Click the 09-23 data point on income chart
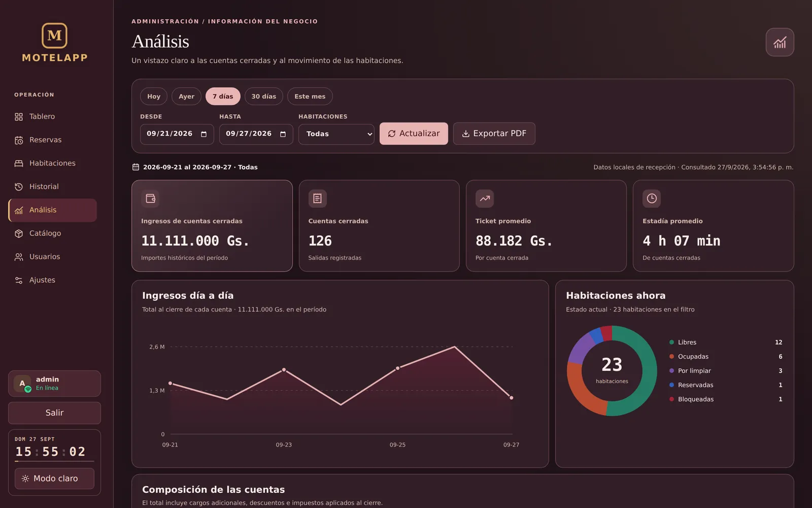 coord(284,370)
